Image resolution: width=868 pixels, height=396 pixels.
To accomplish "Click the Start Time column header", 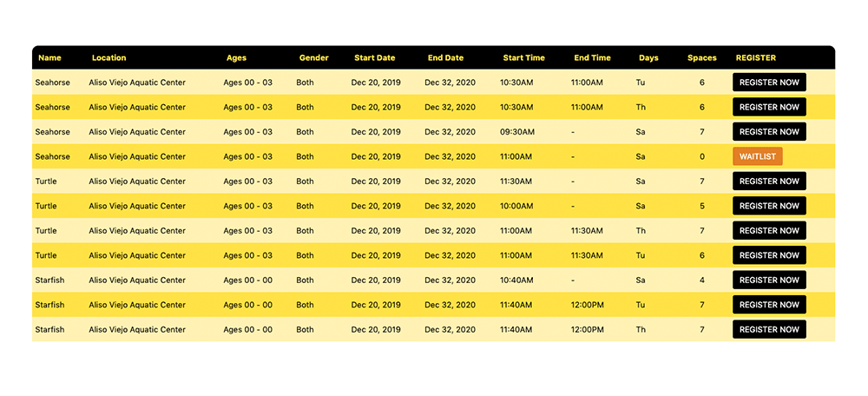I will coord(523,58).
